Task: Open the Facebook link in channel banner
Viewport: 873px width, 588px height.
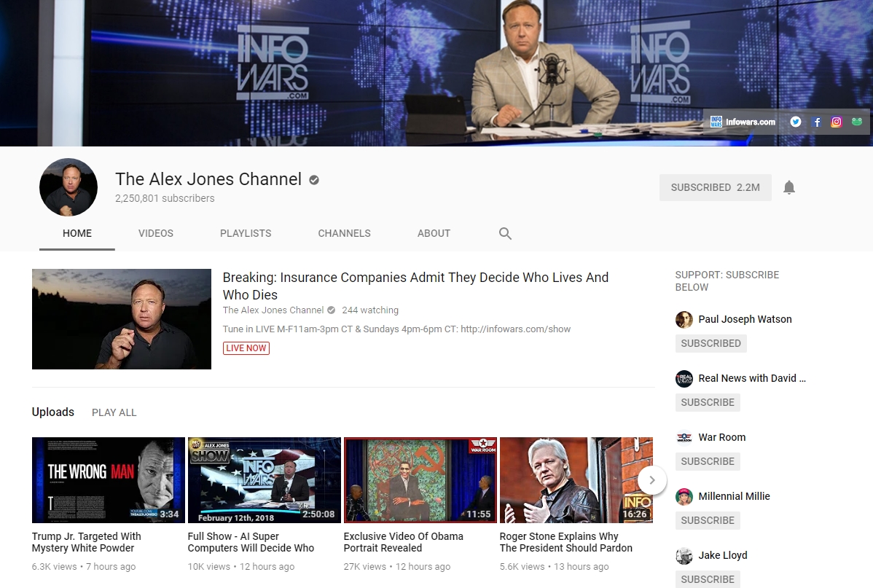Action: pos(817,122)
